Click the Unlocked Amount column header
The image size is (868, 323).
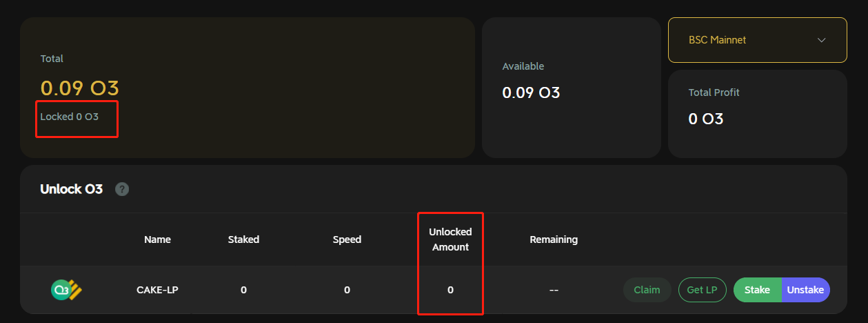point(450,239)
